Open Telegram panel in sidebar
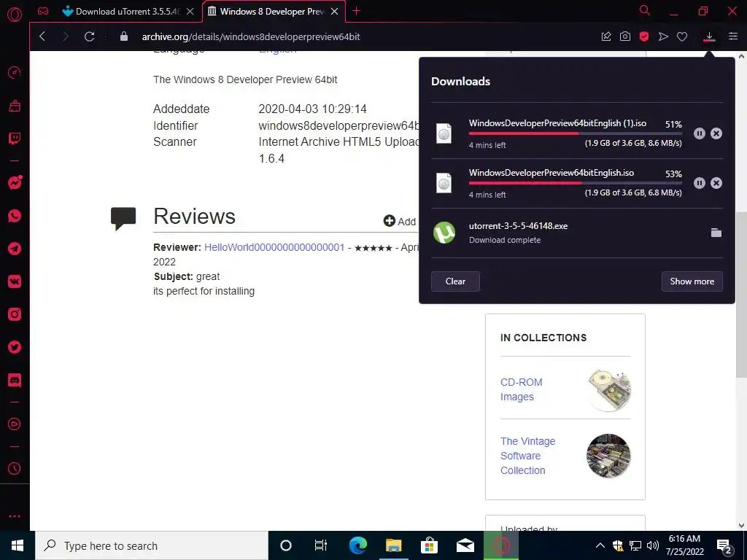The image size is (747, 560). pos(15,249)
